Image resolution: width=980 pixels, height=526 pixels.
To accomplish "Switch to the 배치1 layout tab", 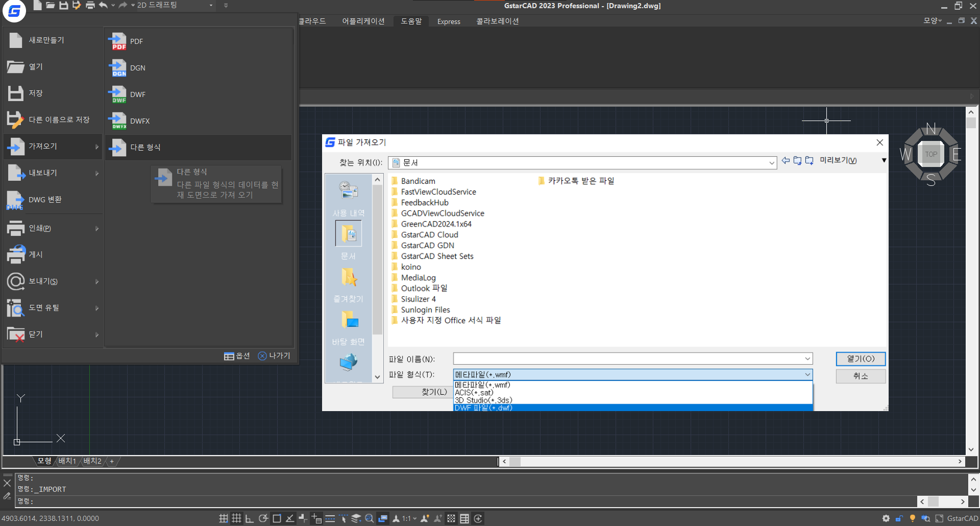I will click(x=67, y=461).
